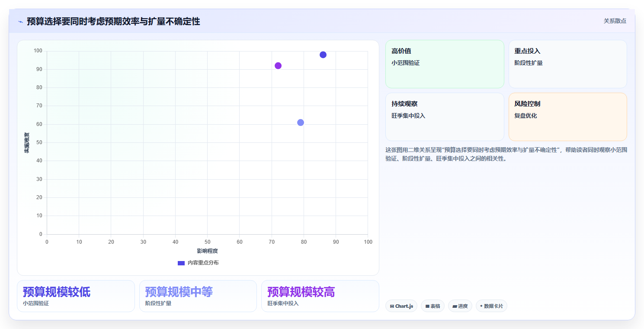
Task: Toggle the 内容重点分布 legend color box
Action: [x=181, y=263]
